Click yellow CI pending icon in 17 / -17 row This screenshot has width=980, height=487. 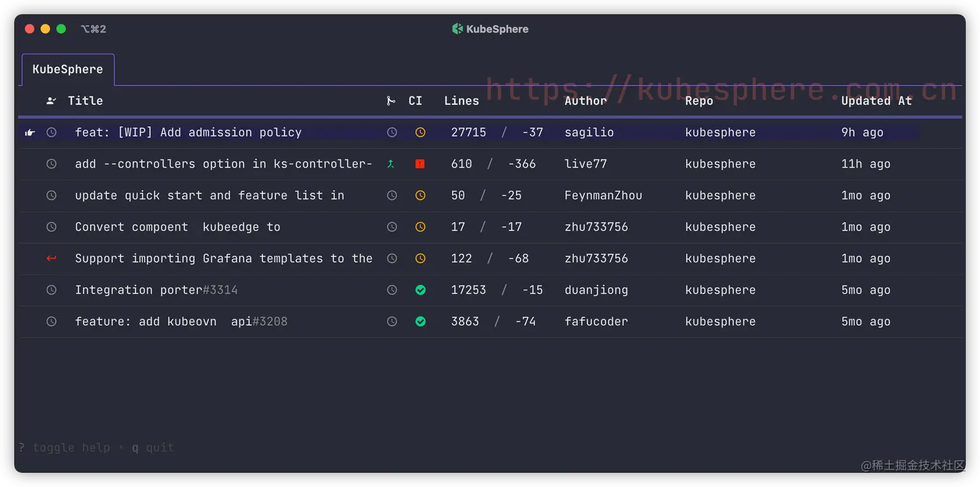[x=421, y=227]
